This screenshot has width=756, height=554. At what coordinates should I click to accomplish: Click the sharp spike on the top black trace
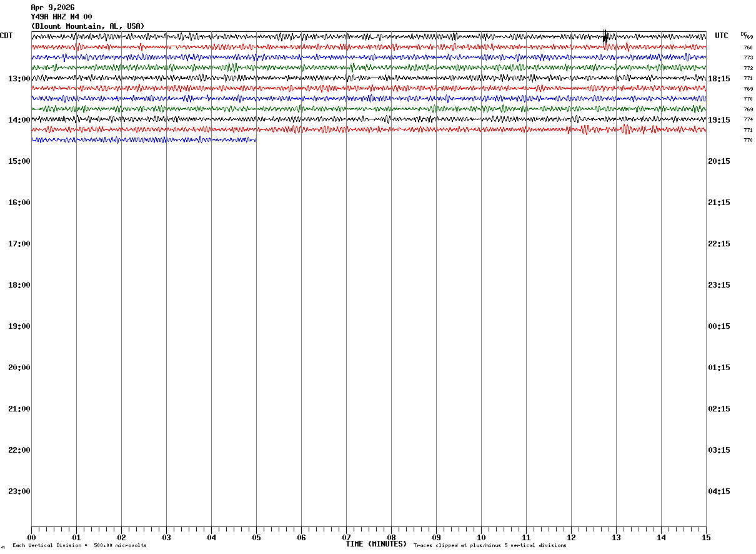(605, 37)
